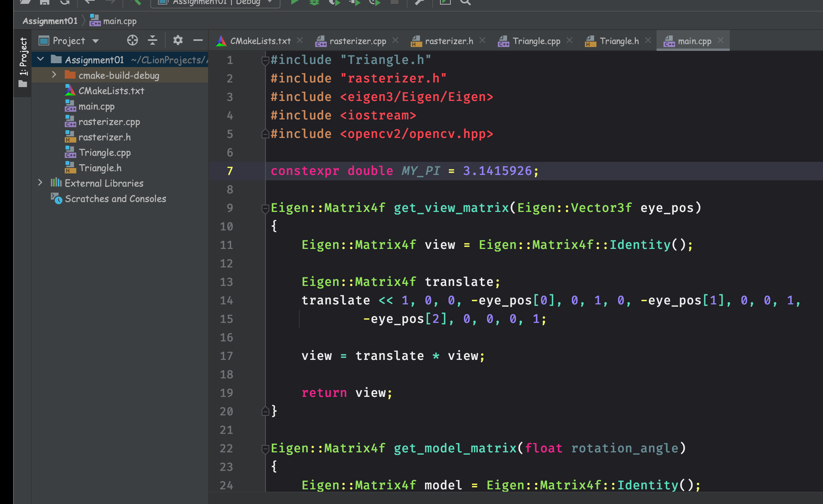Click line number 13 in the gutter
Viewport: 823px width, 504px height.
pos(227,282)
